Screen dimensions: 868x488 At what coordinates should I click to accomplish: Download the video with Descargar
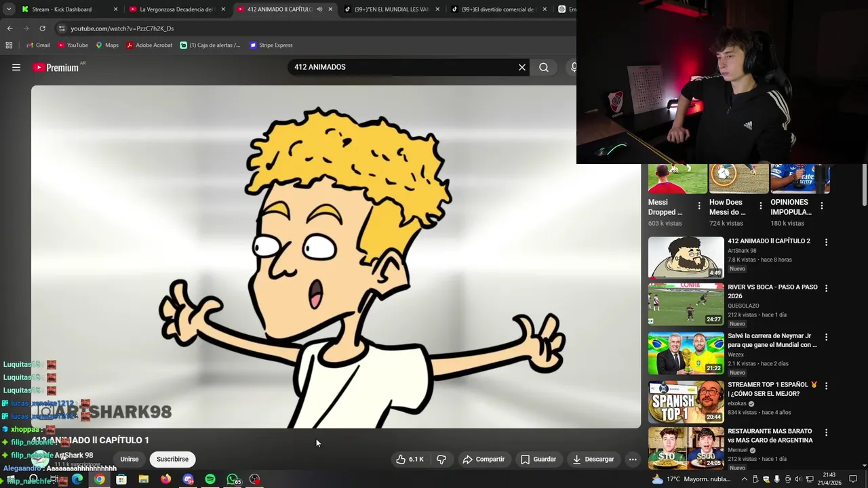coord(593,459)
